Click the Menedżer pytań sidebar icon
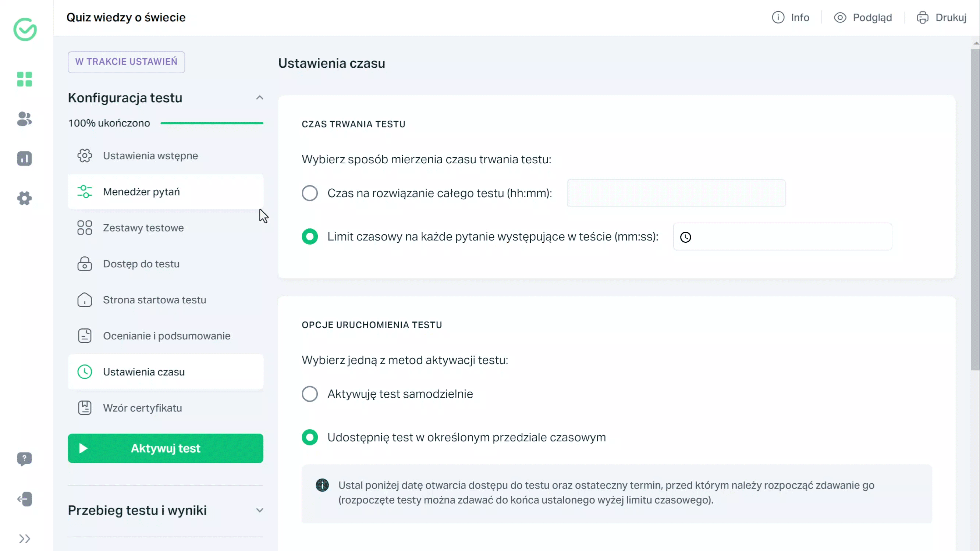Screen dimensions: 980x551 84,192
